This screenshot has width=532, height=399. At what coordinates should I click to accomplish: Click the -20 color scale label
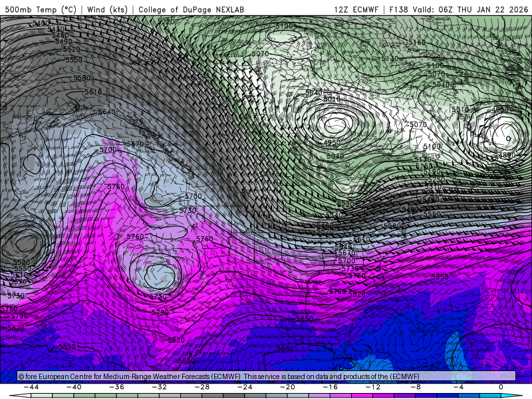tap(287, 387)
